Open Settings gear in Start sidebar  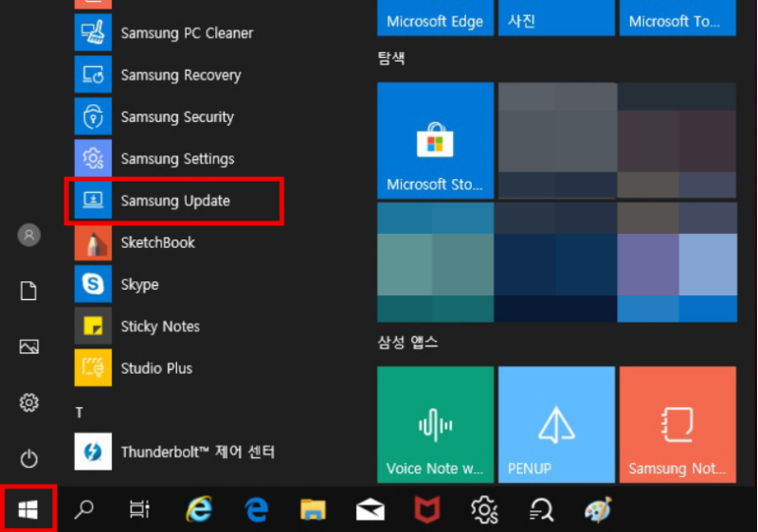point(29,402)
